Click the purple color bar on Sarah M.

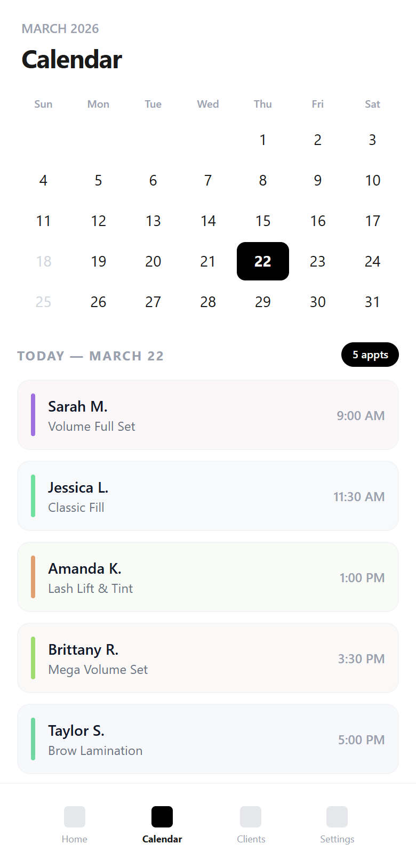[33, 415]
